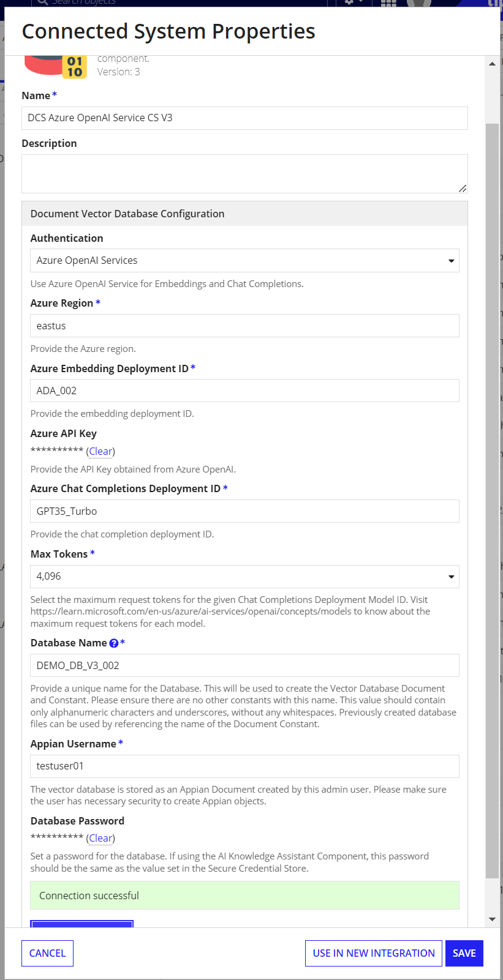
Task: Click the scroll down arrow
Action: point(492,919)
